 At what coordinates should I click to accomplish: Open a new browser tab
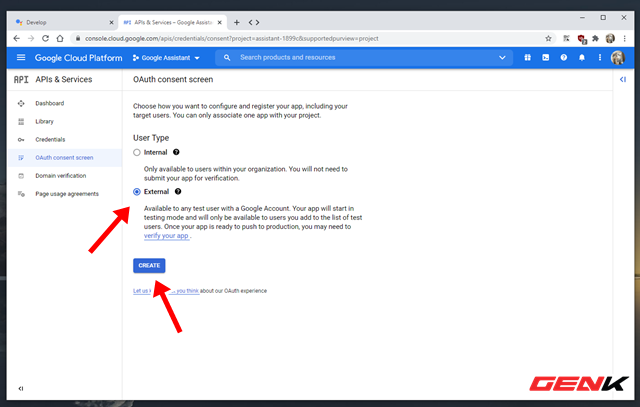tap(236, 22)
